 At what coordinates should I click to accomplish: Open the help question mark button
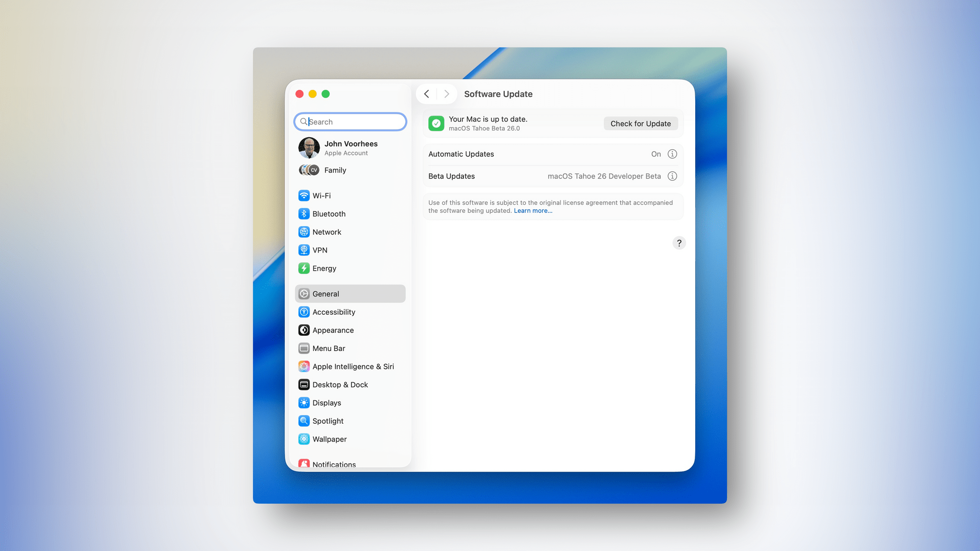679,243
